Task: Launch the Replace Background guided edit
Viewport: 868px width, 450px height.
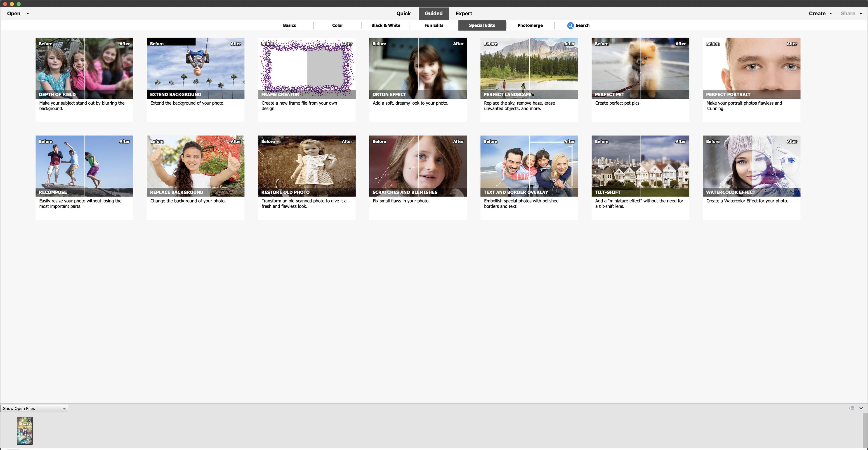Action: (196, 166)
